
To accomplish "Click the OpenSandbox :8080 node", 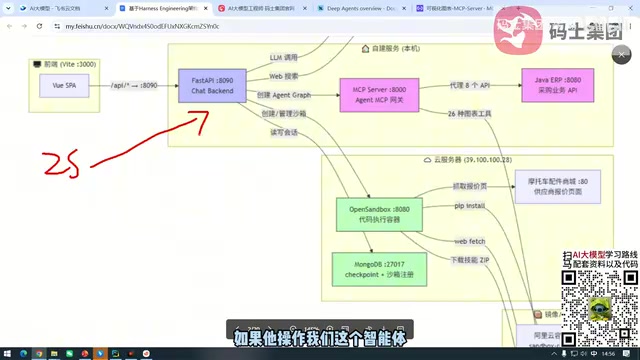I will pos(379,215).
